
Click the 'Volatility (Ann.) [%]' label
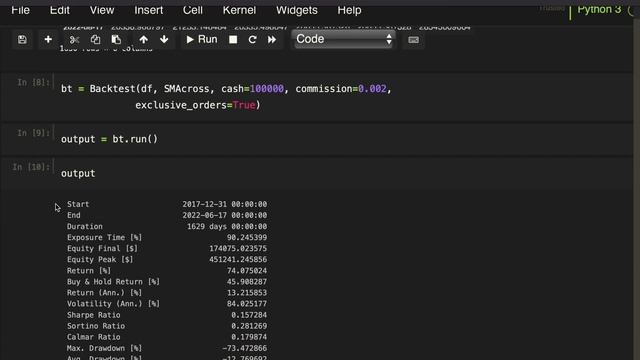pos(113,304)
